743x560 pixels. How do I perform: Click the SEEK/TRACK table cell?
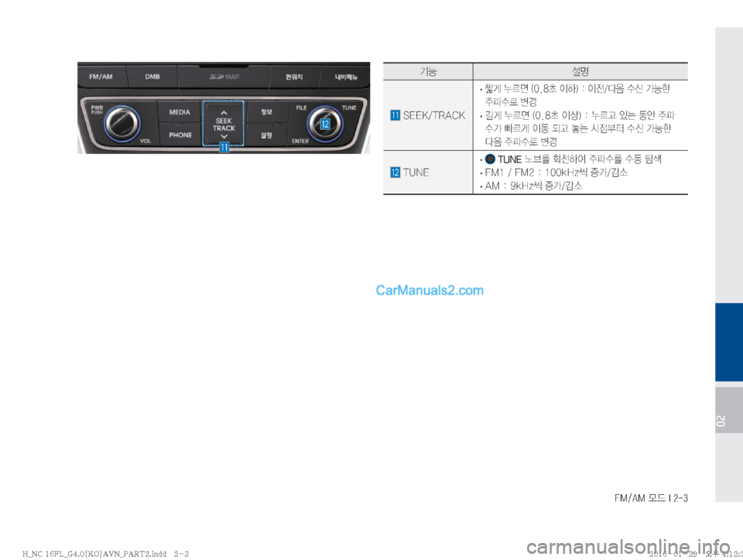click(428, 115)
